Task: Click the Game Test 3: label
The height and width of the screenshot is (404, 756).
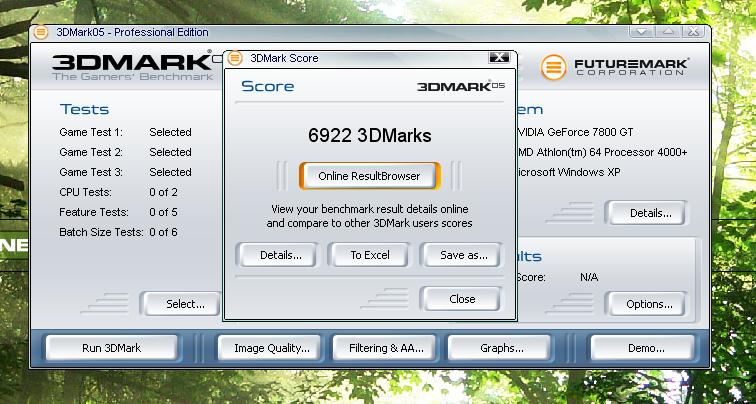Action: (91, 172)
